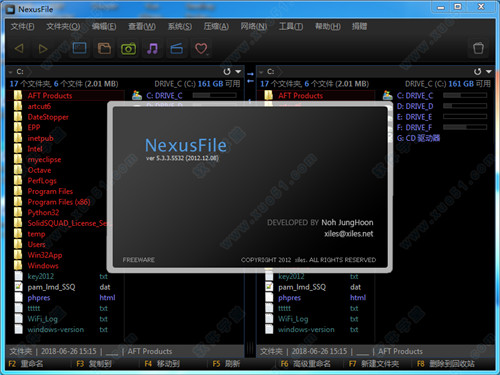The height and width of the screenshot is (375, 500).
Task: Select WiFi_Log file in left panel
Action: [x=42, y=319]
